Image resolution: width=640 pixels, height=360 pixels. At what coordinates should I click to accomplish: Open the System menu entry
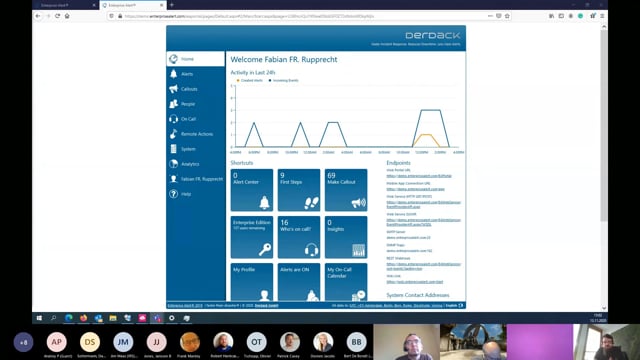point(196,149)
